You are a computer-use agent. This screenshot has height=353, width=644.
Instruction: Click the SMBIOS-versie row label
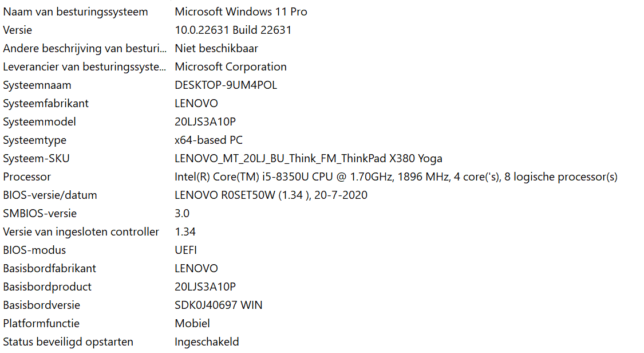(x=39, y=214)
